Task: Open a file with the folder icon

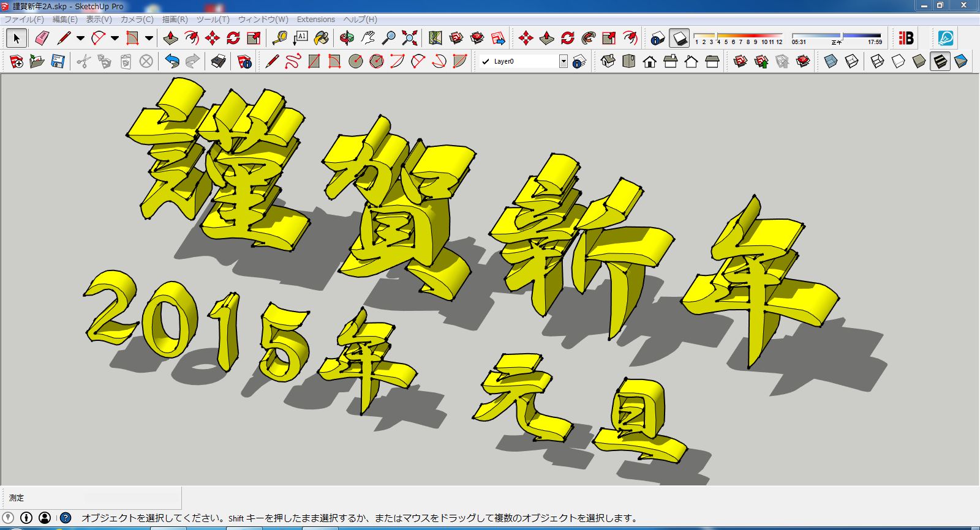Action: (37, 61)
